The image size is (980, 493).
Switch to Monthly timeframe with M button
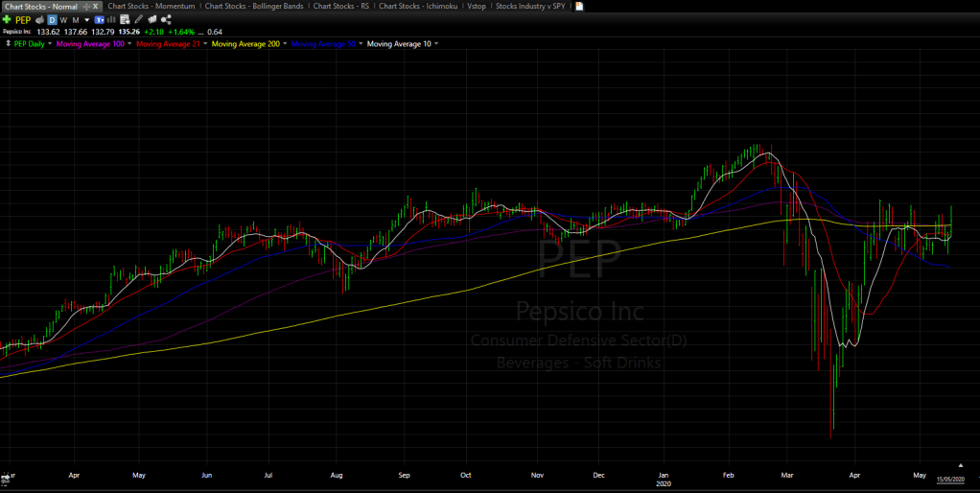tap(75, 19)
